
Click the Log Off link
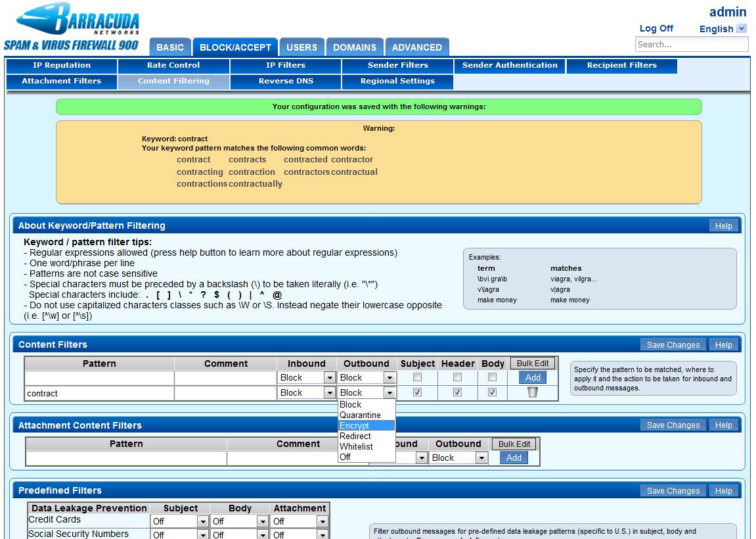(656, 28)
